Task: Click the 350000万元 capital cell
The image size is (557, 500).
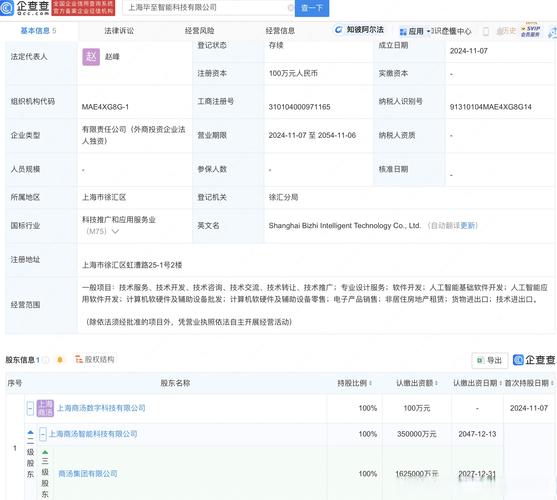Action: coord(417,434)
